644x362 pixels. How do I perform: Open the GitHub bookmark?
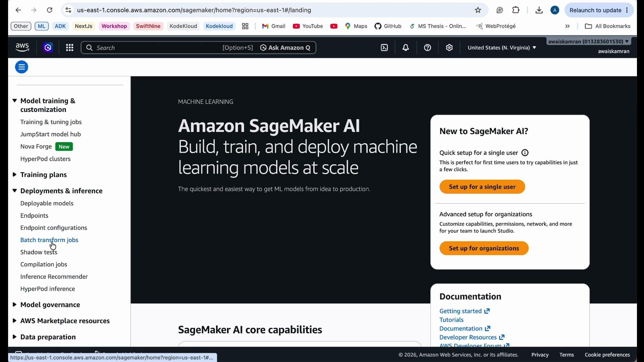point(388,26)
